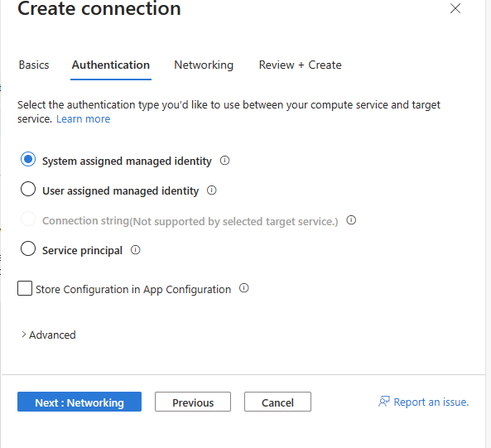Click the Authentication tab
Screen dimensions: 491x448
[111, 65]
